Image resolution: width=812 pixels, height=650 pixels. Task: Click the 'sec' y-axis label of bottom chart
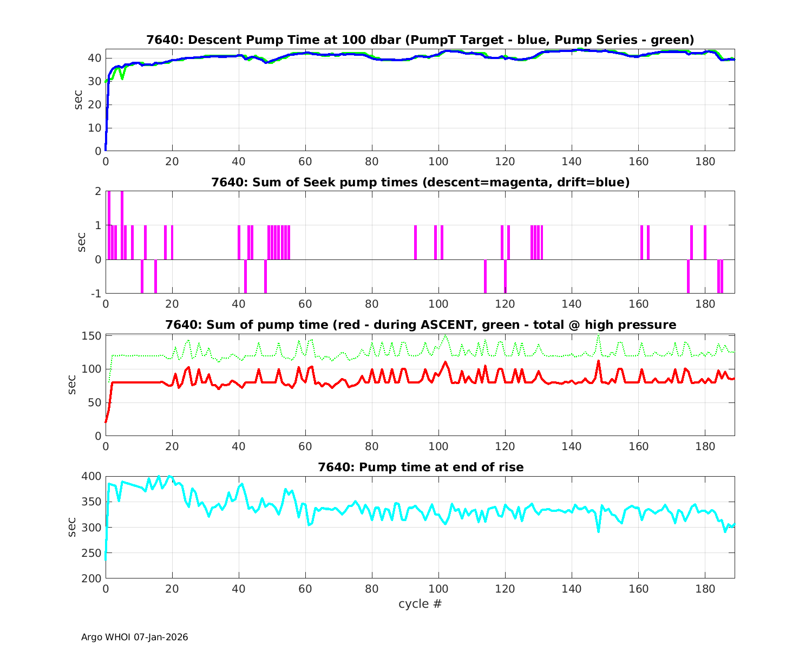[73, 527]
